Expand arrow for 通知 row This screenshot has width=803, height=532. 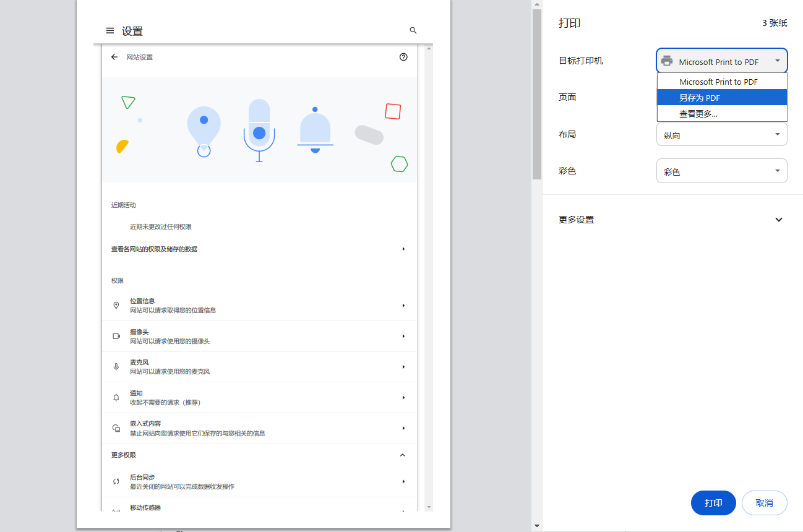point(403,398)
